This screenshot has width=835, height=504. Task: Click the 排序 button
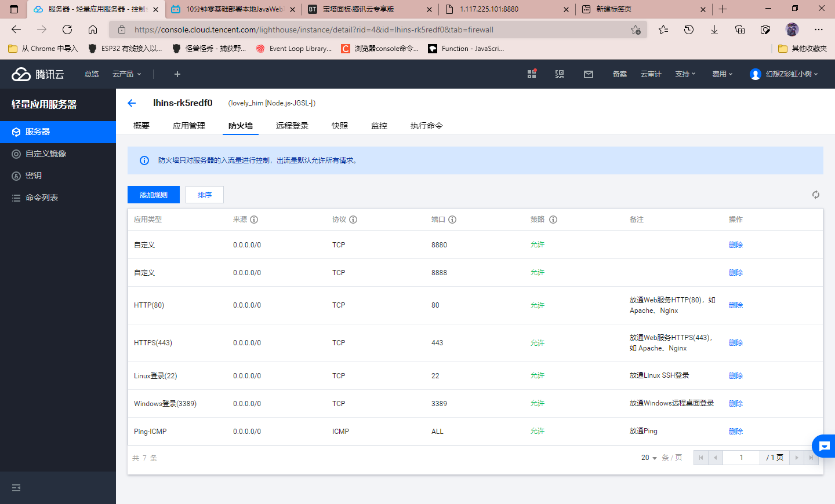205,195
